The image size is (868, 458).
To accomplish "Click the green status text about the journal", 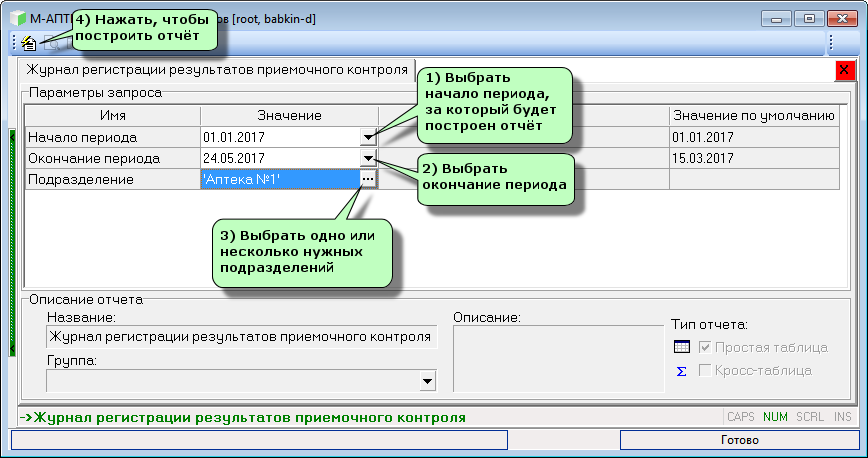I will tap(242, 417).
